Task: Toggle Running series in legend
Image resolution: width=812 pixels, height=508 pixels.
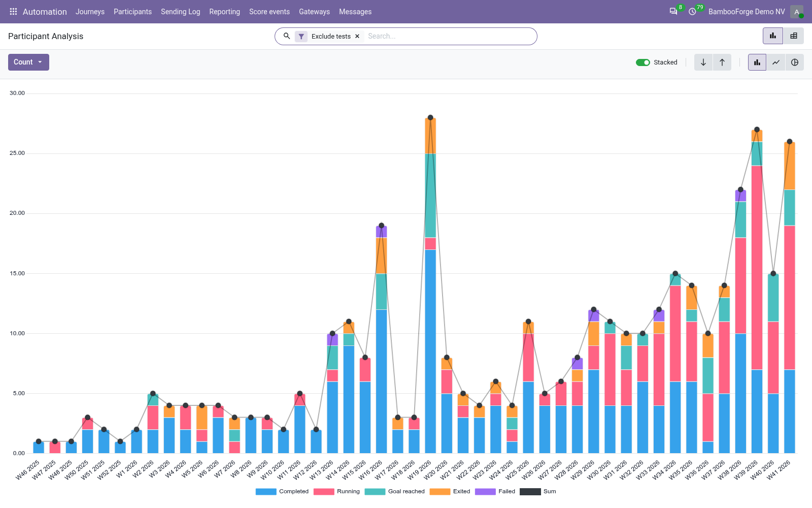Action: coord(336,491)
